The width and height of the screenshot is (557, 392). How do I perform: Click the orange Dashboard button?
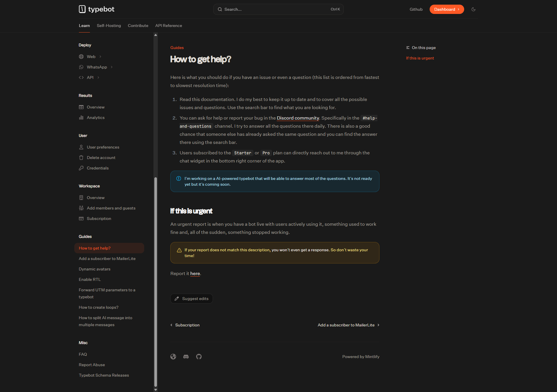click(x=446, y=9)
